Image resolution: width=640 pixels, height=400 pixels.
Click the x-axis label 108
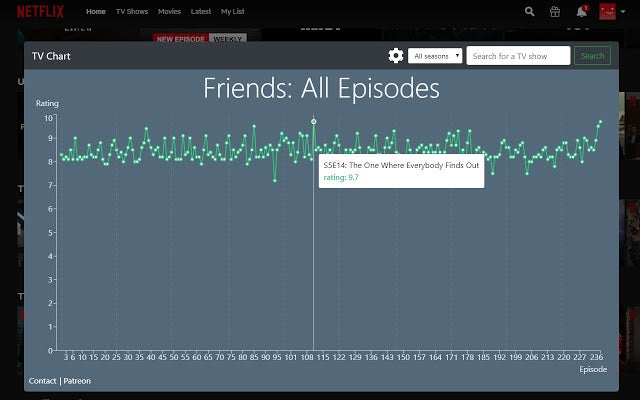[x=307, y=357]
